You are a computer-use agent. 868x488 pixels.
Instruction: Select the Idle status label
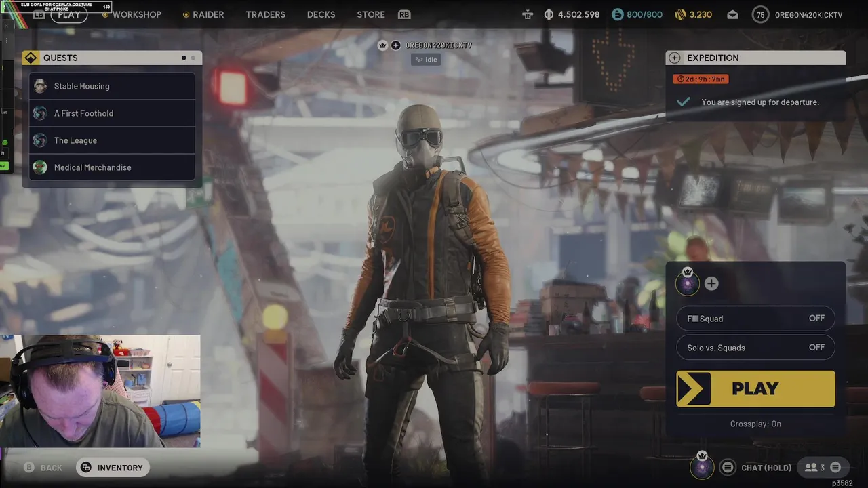click(x=426, y=60)
